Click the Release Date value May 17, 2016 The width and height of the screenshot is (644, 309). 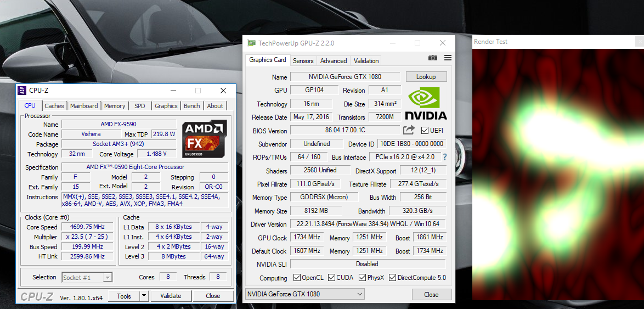pyautogui.click(x=312, y=117)
